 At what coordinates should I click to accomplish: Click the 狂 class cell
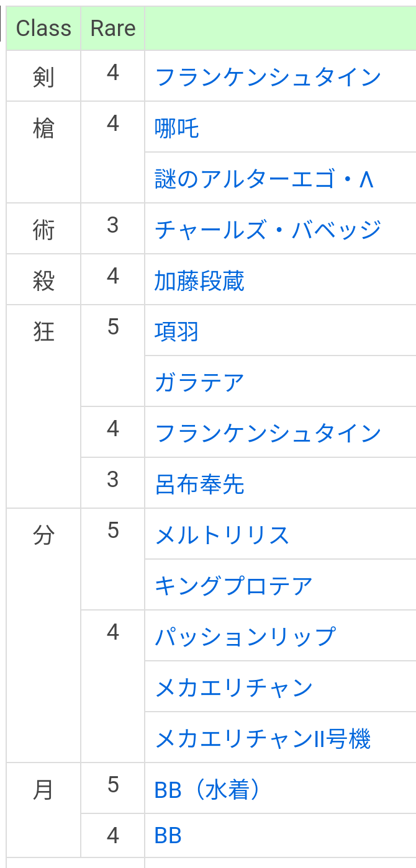(x=43, y=332)
